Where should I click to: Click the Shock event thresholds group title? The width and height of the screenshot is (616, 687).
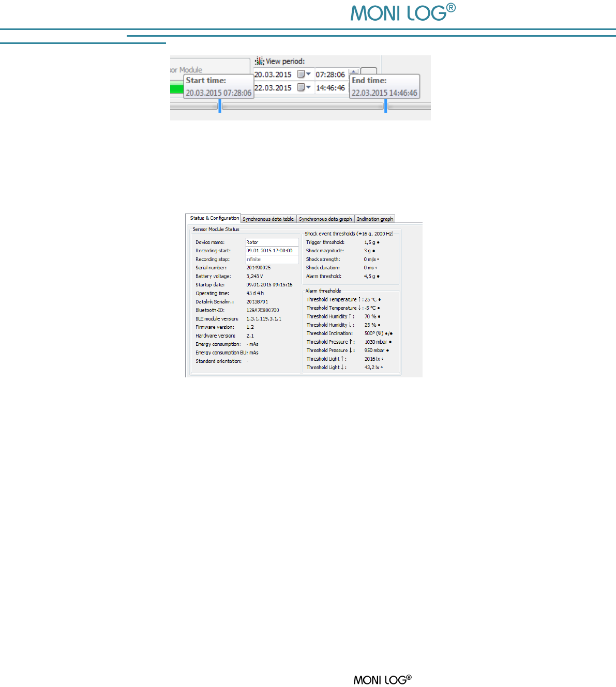tap(349, 234)
